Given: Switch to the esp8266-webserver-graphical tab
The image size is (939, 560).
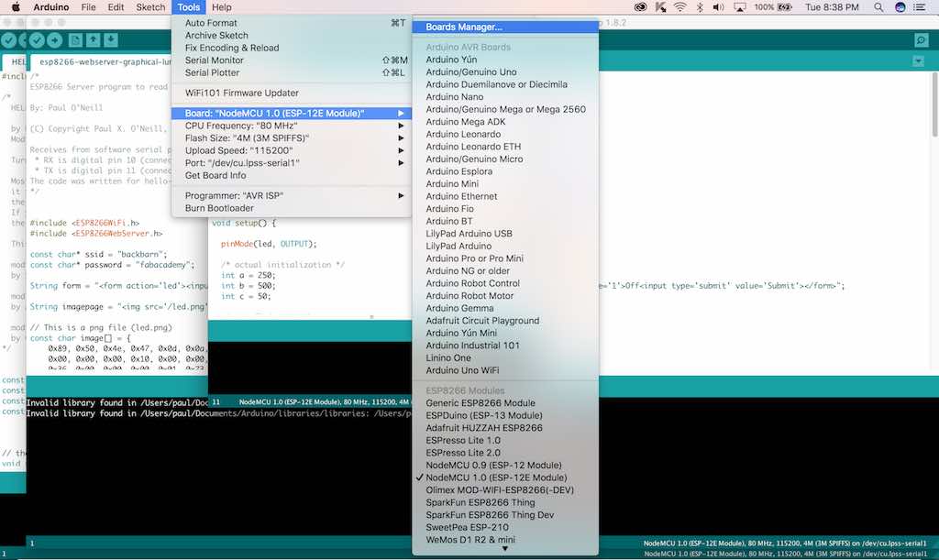Looking at the screenshot, I should coord(103,61).
